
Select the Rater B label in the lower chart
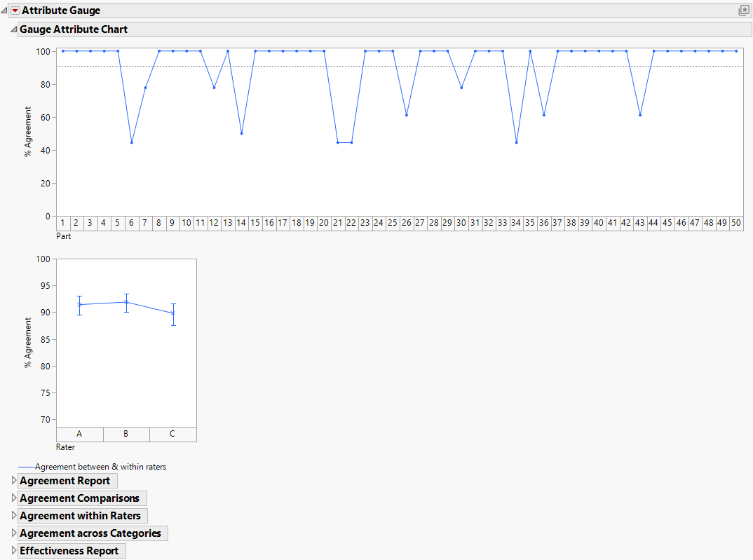coord(126,433)
